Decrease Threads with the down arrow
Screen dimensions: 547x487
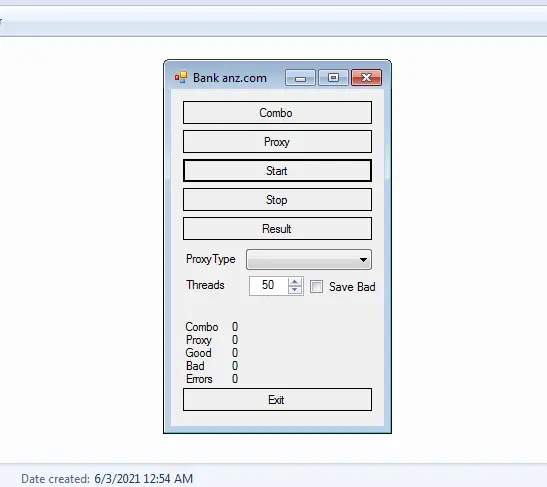[295, 290]
